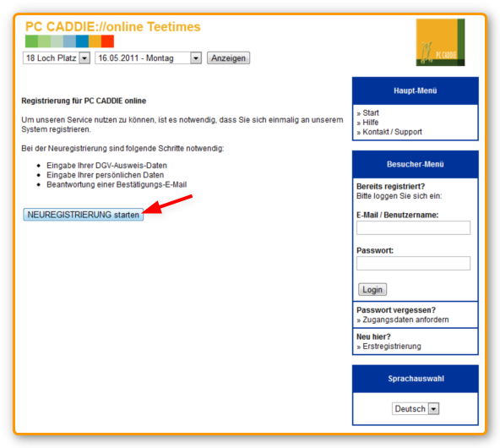500x448 pixels.
Task: Click the dark green color block in header
Action: click(31, 41)
